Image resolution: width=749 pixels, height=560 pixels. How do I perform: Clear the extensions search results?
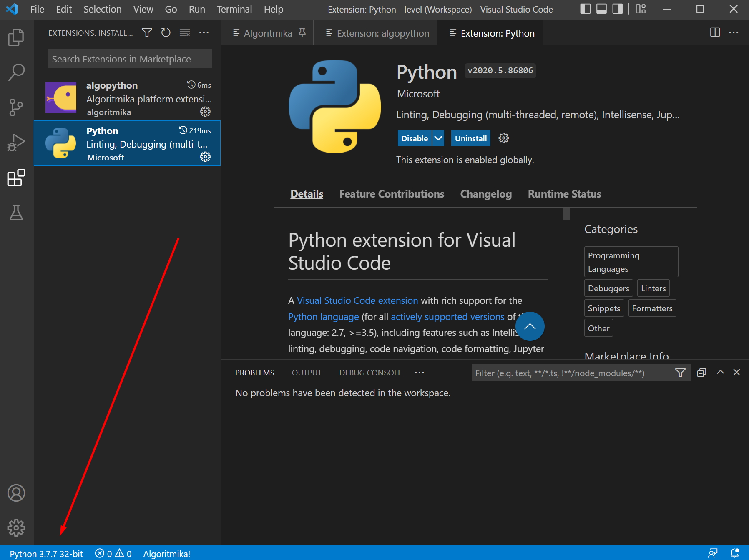(x=185, y=32)
